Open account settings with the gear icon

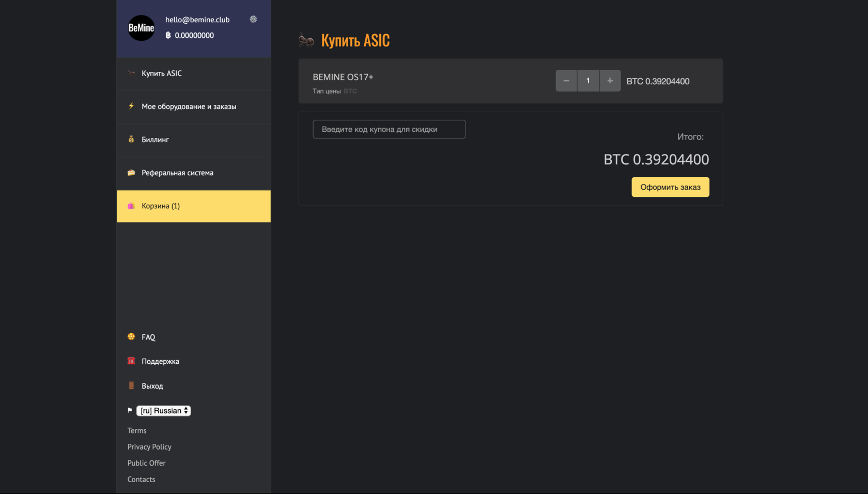(x=253, y=19)
